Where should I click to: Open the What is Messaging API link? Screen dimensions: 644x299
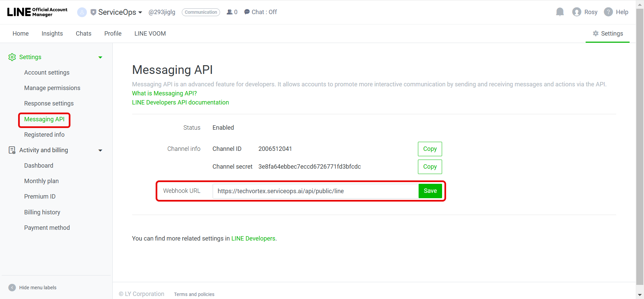(164, 93)
